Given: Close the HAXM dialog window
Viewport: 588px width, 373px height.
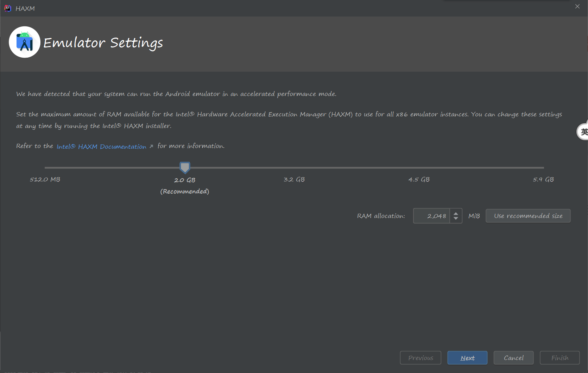Looking at the screenshot, I should pos(577,6).
